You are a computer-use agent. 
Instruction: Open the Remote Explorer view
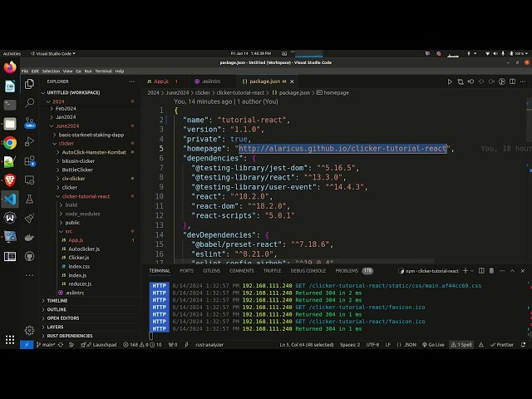[30, 180]
